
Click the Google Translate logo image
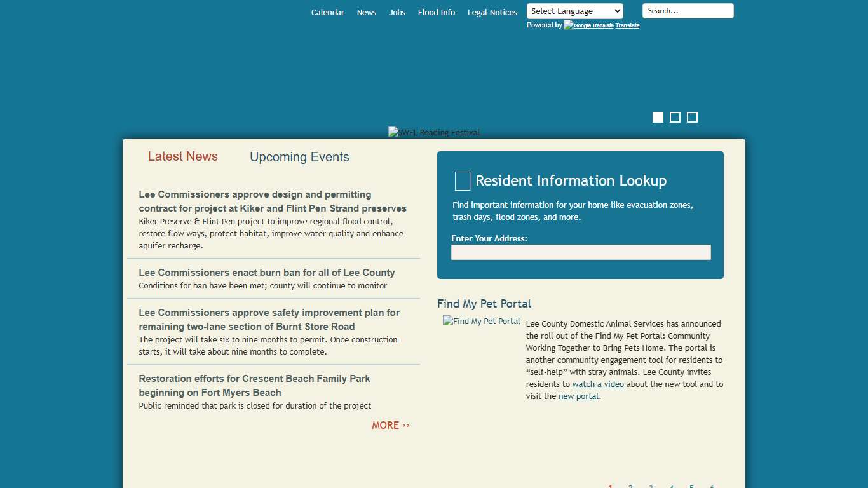(x=588, y=25)
